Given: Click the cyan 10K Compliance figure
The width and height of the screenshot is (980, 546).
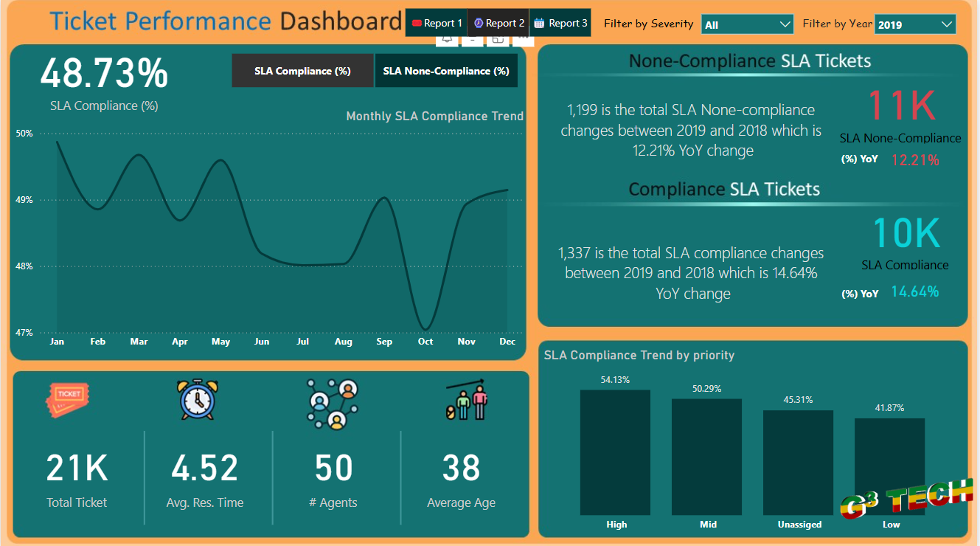Looking at the screenshot, I should click(x=906, y=232).
